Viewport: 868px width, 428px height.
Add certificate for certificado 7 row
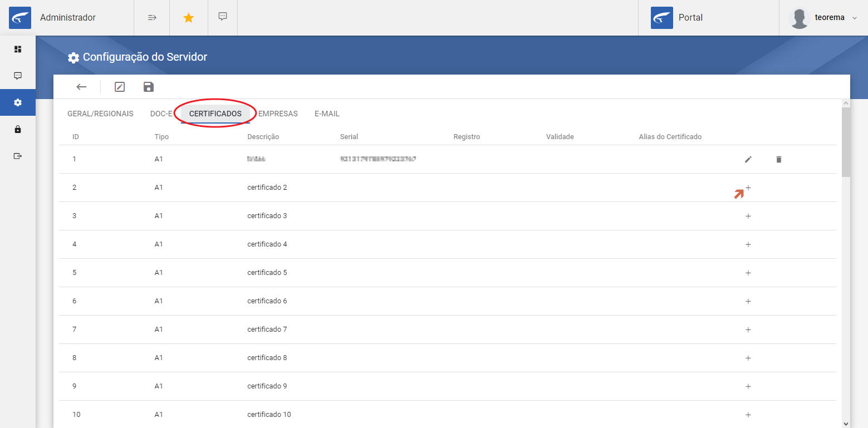click(x=748, y=330)
